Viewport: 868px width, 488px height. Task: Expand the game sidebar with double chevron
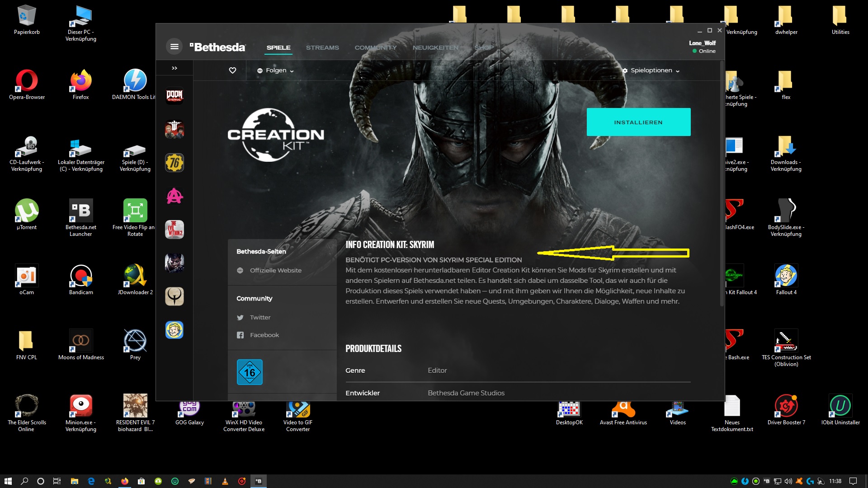click(x=175, y=68)
